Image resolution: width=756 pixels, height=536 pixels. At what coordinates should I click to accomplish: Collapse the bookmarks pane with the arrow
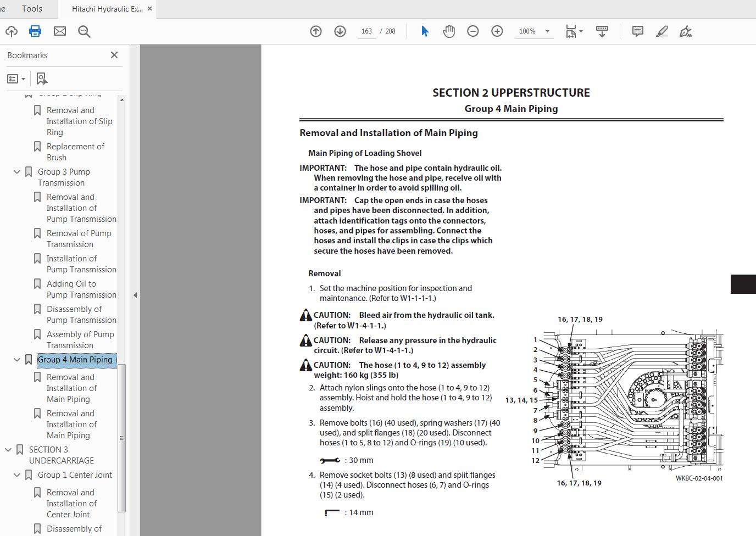pos(135,295)
